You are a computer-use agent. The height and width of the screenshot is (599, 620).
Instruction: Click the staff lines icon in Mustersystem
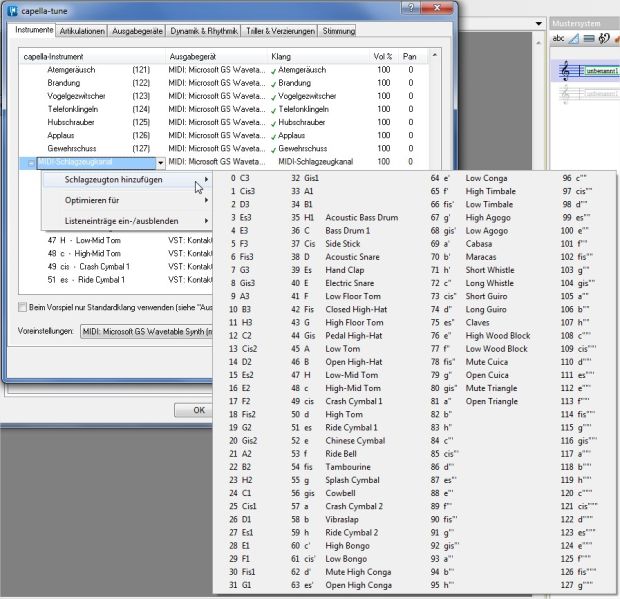click(x=590, y=39)
